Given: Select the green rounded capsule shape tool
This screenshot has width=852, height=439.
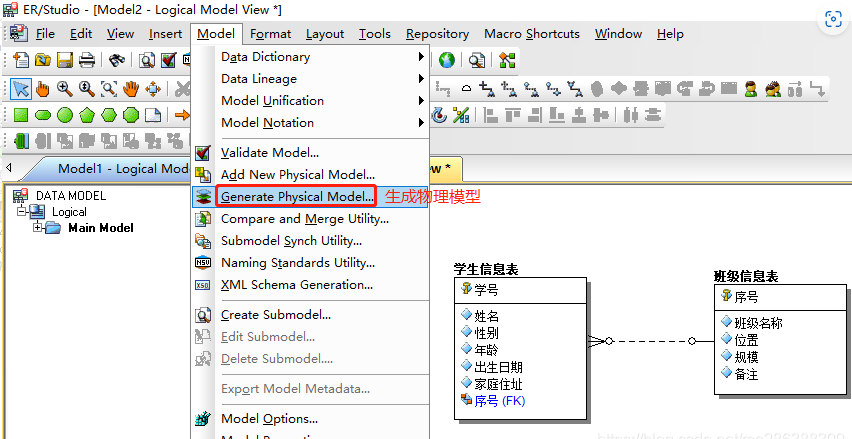Looking at the screenshot, I should click(42, 115).
